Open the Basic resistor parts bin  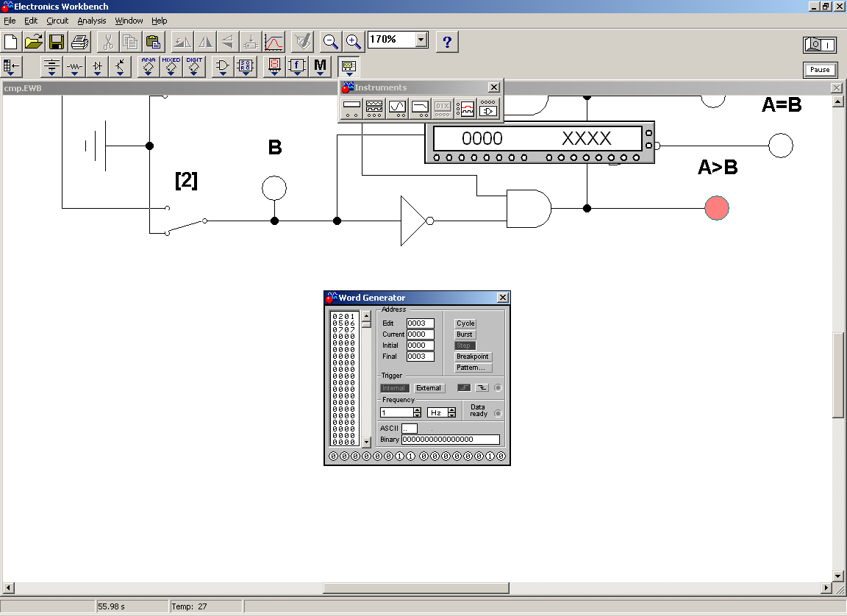(x=74, y=67)
